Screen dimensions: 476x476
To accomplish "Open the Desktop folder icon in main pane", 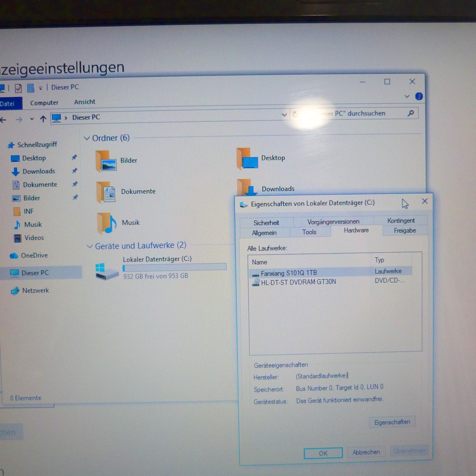I will coord(248,159).
